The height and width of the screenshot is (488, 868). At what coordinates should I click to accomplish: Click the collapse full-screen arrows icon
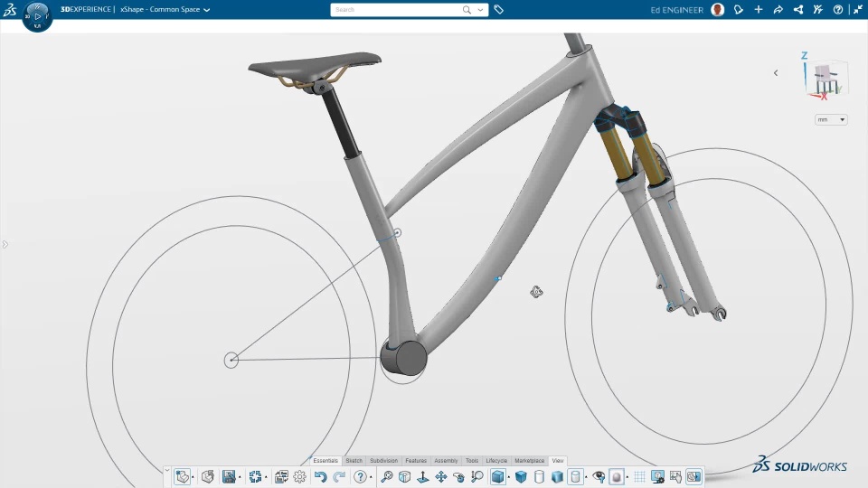point(857,9)
